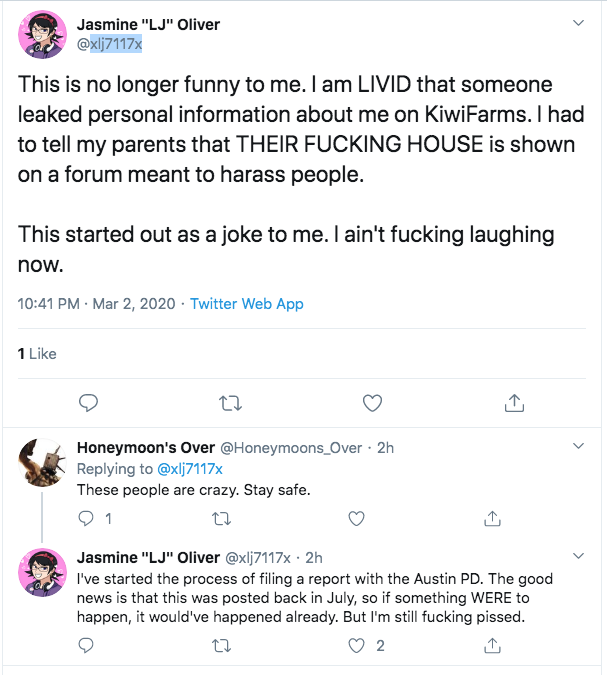Share Honeymoon's Over reply

[x=492, y=518]
